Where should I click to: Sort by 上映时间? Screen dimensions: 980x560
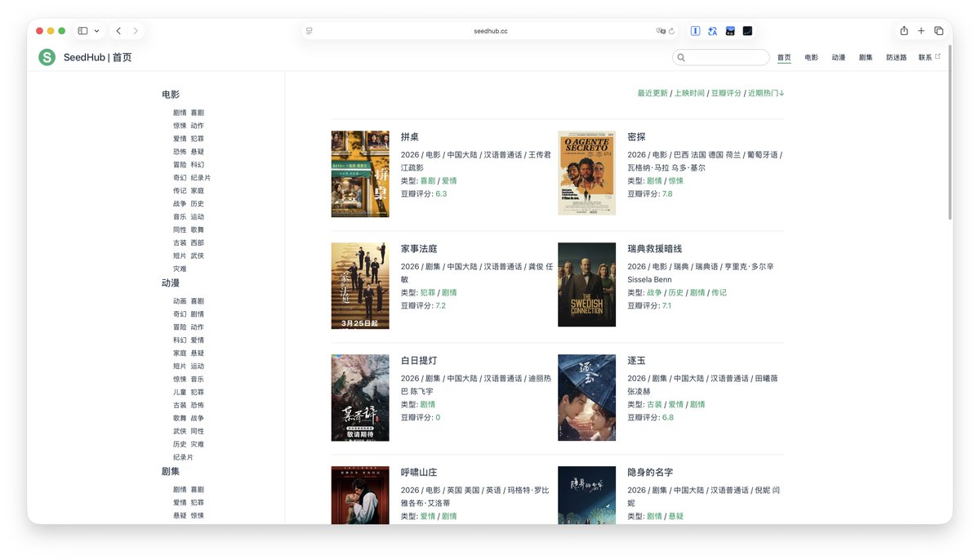point(689,93)
